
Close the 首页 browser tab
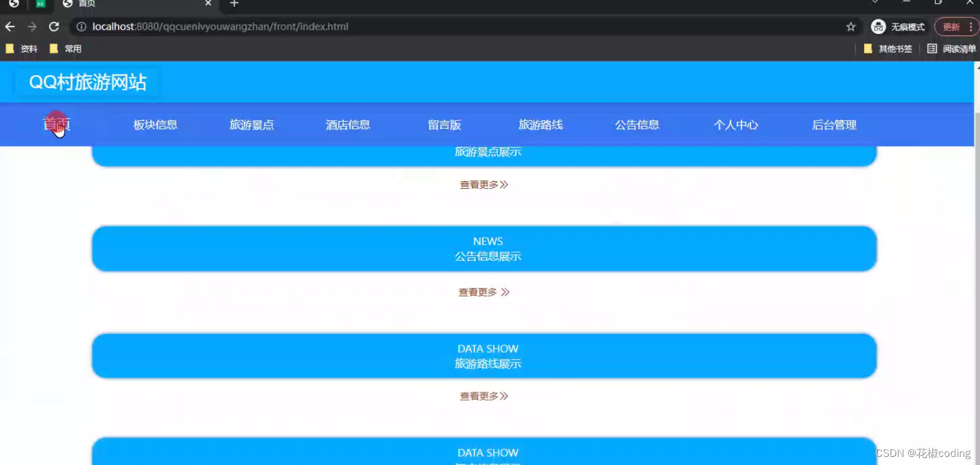pos(208,3)
